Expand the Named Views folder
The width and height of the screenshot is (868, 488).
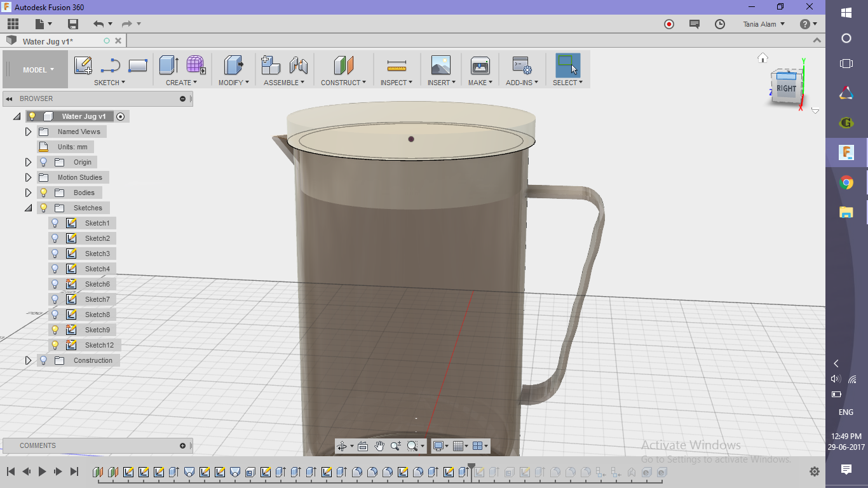coord(28,132)
